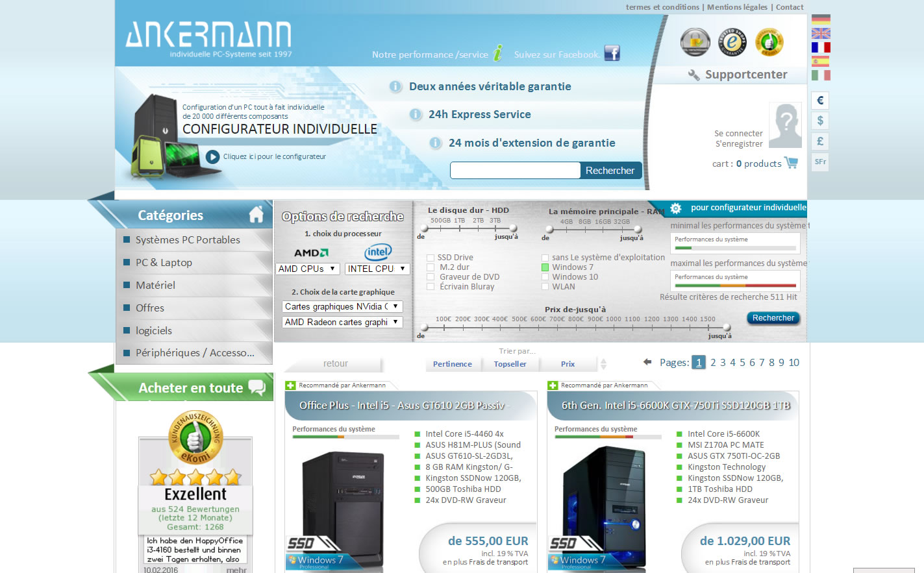Pick the Italian flag language

pyautogui.click(x=821, y=75)
